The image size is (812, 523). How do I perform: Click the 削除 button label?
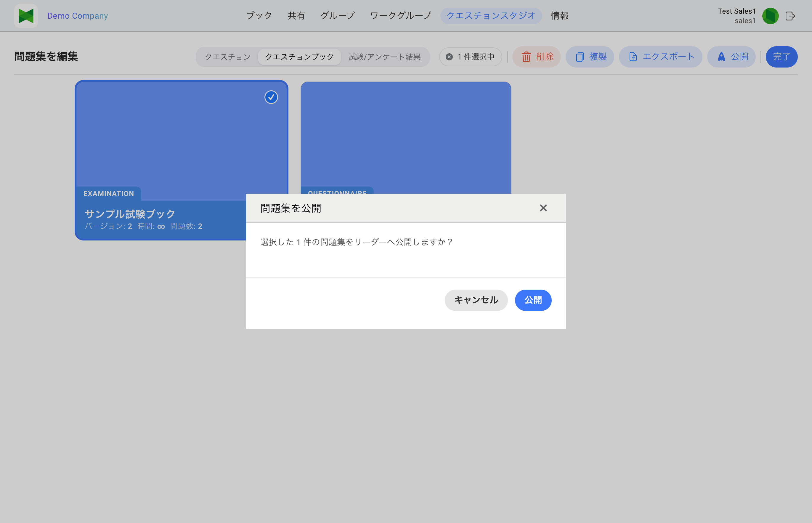(x=545, y=57)
